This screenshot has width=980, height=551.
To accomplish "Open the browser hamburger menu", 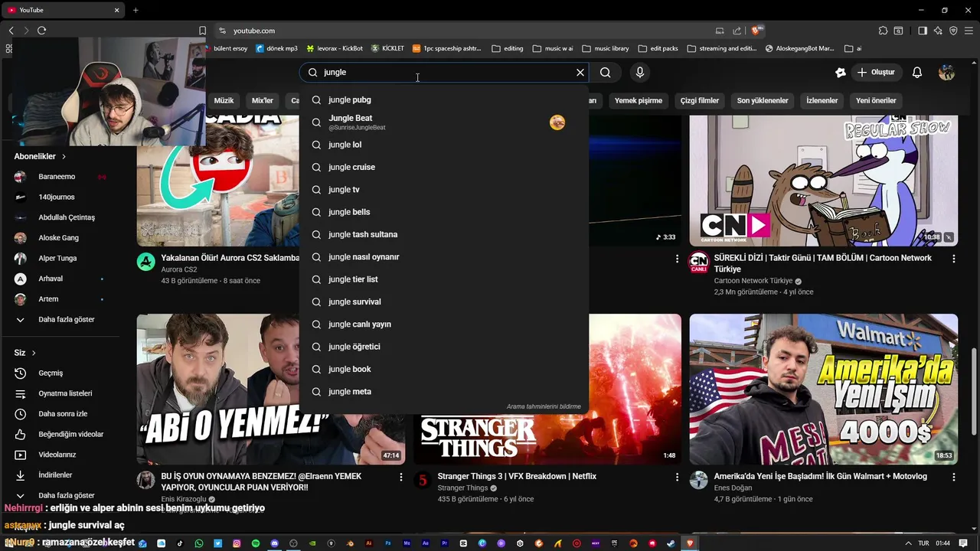I will click(x=969, y=31).
